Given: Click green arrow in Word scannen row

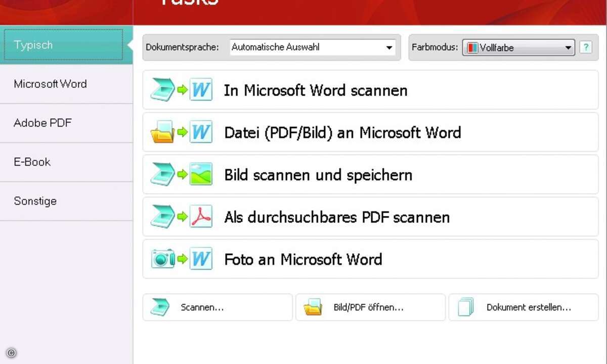Looking at the screenshot, I should [x=182, y=90].
